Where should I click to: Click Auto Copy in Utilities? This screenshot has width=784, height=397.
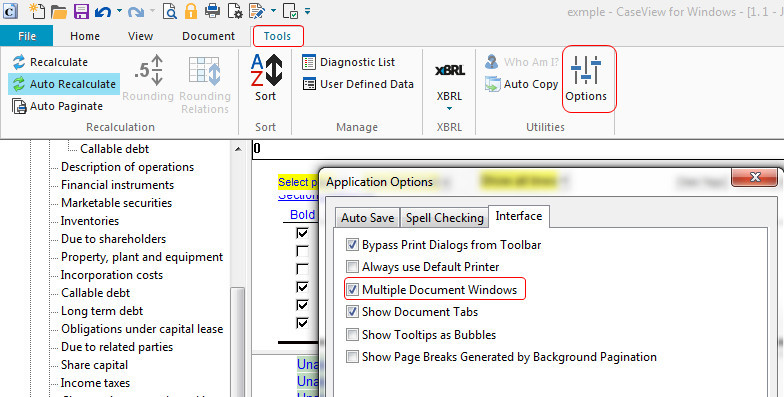[x=521, y=84]
